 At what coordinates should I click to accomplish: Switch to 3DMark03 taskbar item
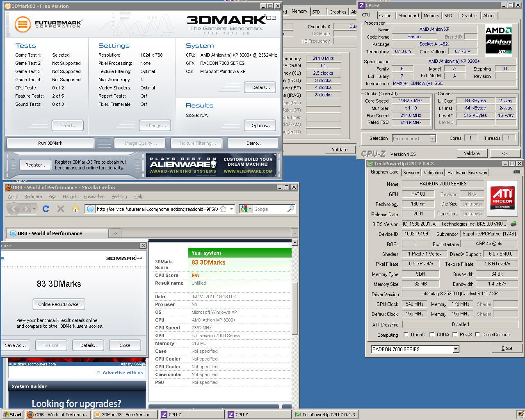125,414
